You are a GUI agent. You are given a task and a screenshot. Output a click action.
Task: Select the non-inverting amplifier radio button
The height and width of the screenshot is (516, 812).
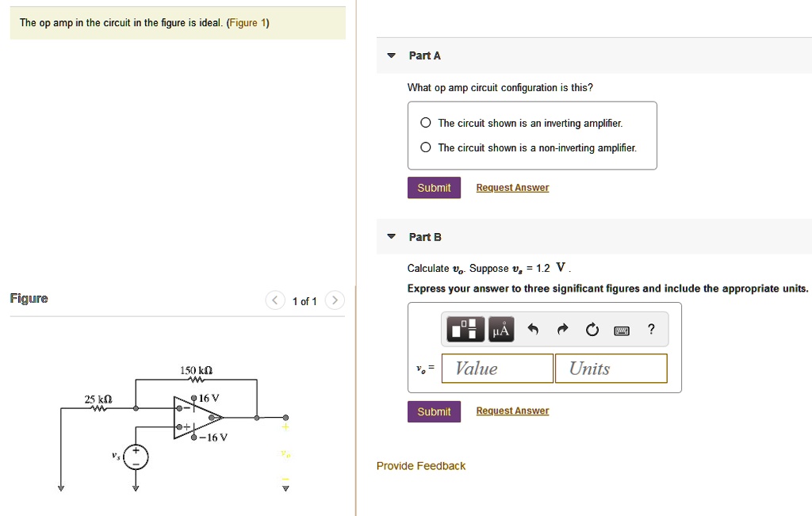pos(425,147)
